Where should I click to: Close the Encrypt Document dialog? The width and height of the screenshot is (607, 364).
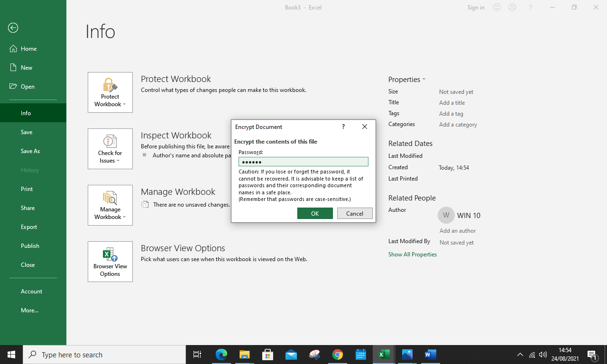coord(364,127)
